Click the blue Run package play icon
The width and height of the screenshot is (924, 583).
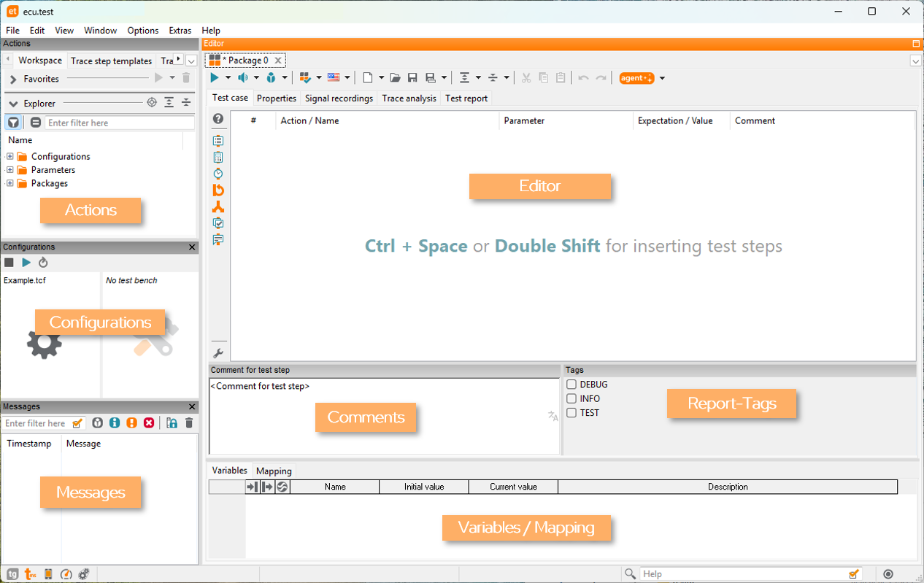[x=215, y=77]
